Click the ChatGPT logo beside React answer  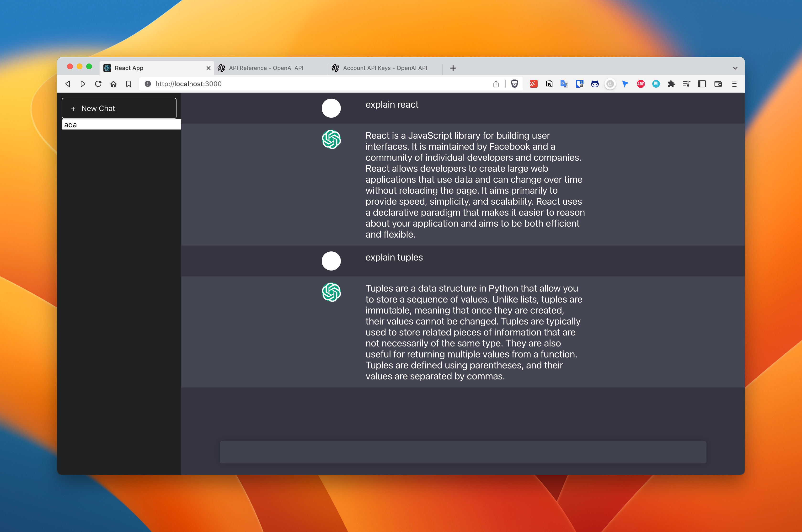(331, 139)
